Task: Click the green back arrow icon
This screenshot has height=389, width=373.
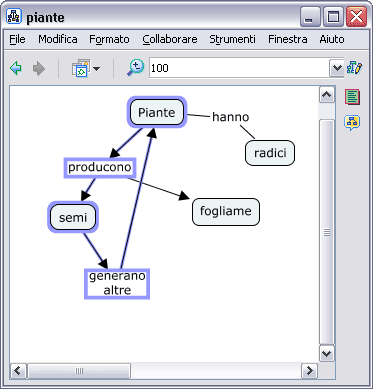Action: (16, 68)
